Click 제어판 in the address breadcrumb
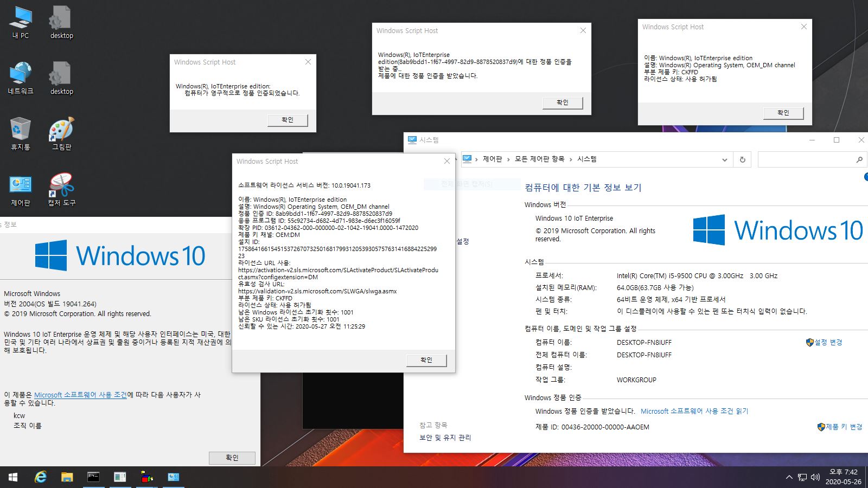 (x=493, y=159)
